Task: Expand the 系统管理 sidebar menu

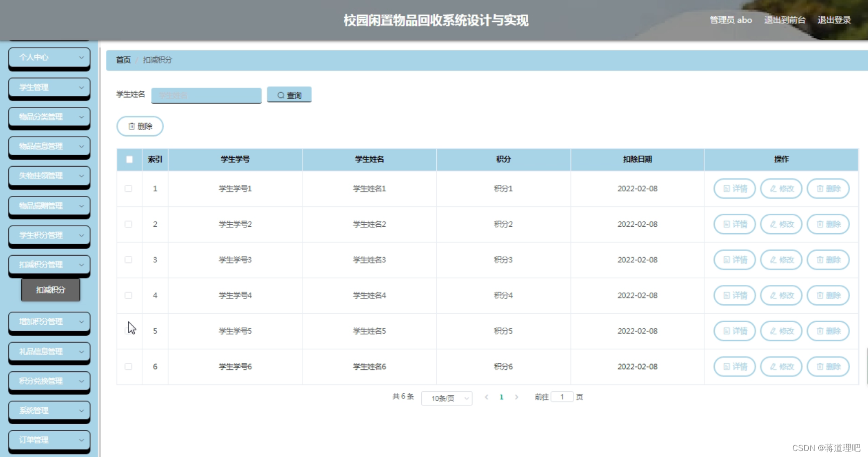Action: tap(49, 411)
